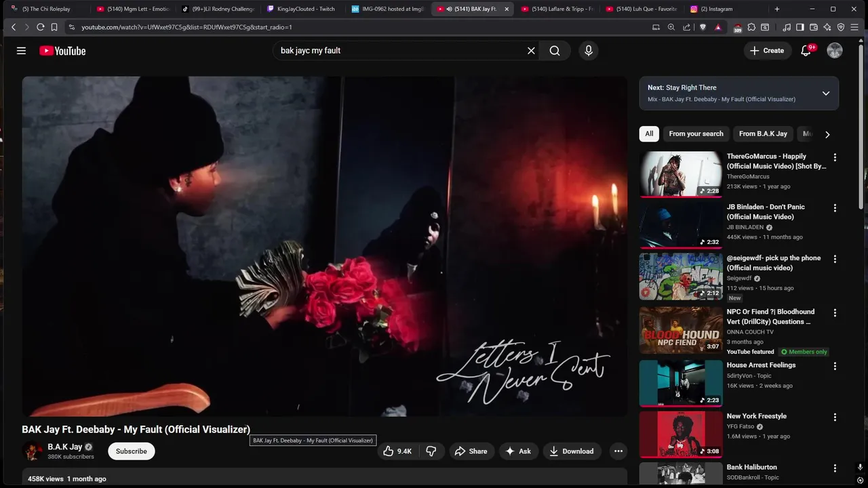Click the Share button
The image size is (868, 488).
tap(471, 451)
